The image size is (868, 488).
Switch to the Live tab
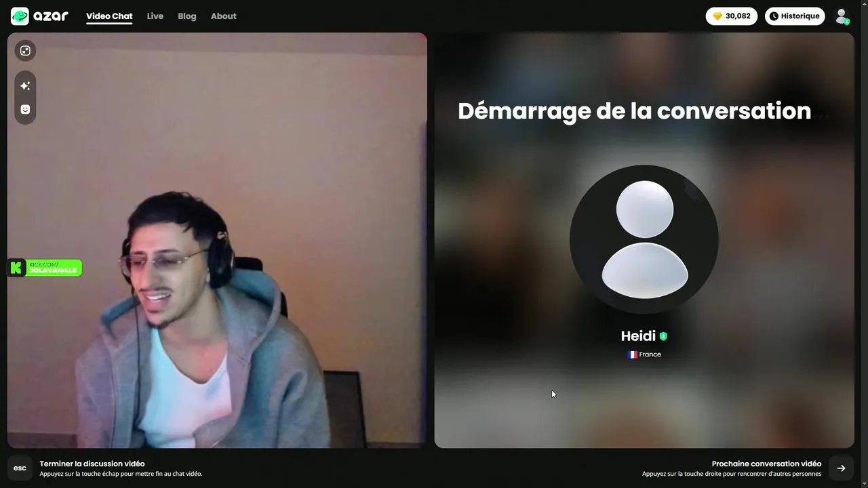click(x=155, y=16)
